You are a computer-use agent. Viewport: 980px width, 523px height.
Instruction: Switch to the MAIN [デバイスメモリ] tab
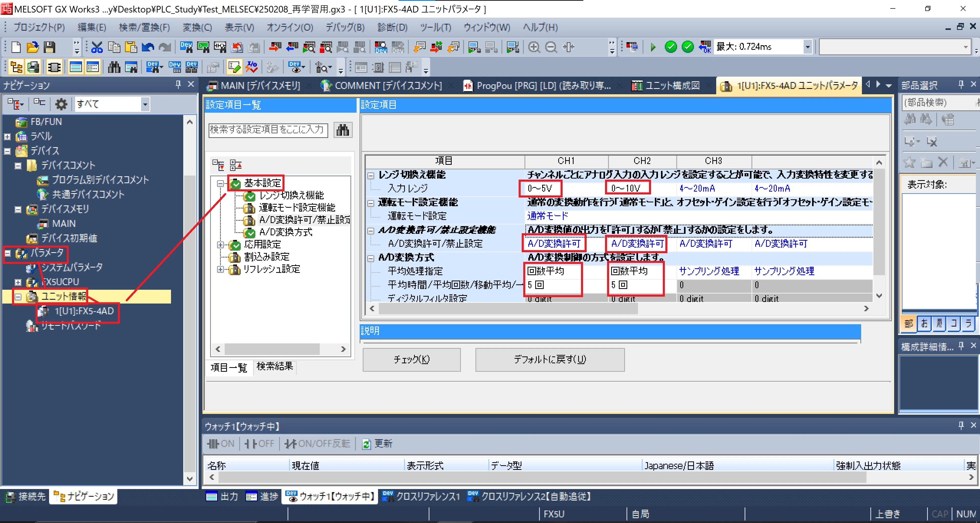click(254, 86)
